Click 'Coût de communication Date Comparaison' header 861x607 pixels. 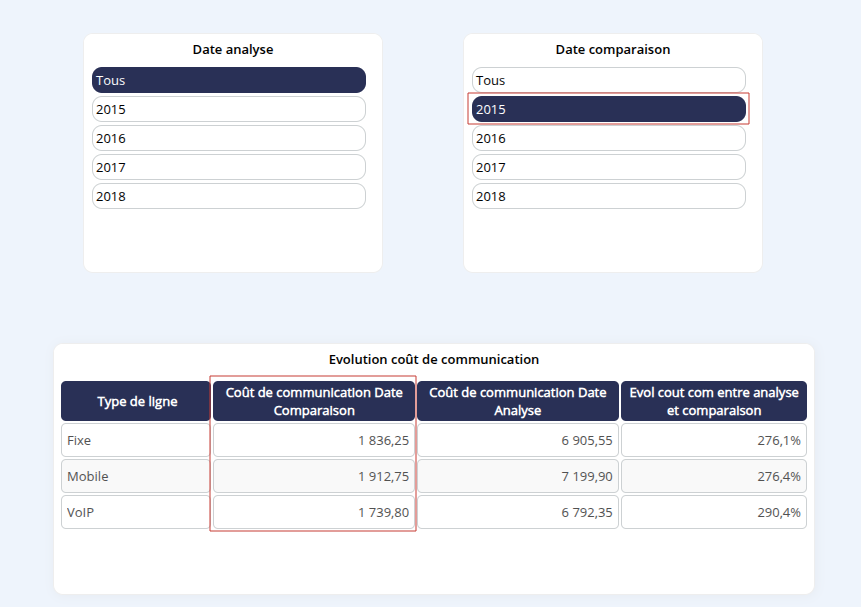click(314, 401)
